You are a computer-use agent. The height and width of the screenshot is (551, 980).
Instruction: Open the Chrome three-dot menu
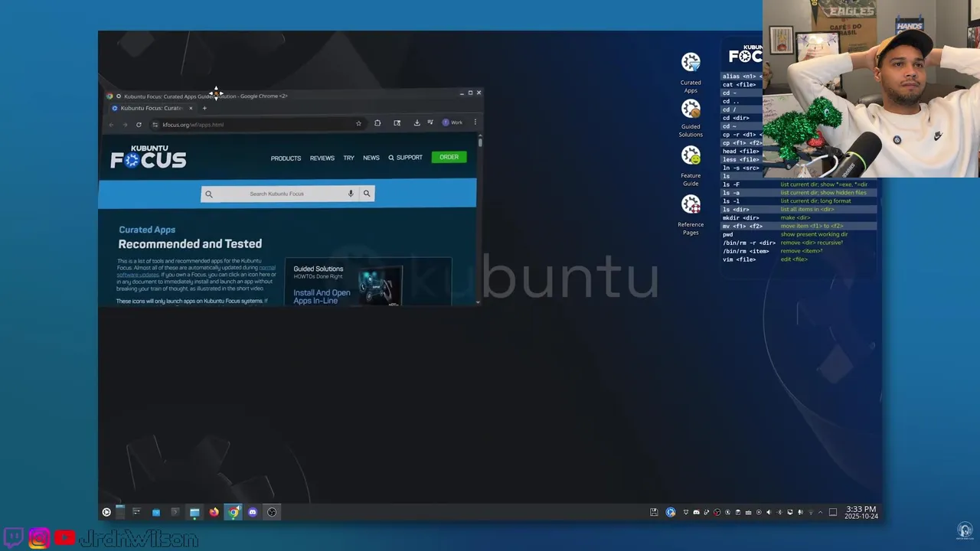coord(475,122)
